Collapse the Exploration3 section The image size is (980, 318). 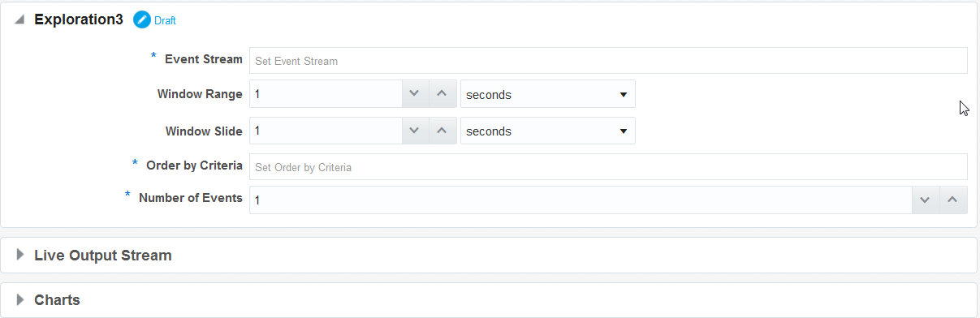click(x=19, y=20)
